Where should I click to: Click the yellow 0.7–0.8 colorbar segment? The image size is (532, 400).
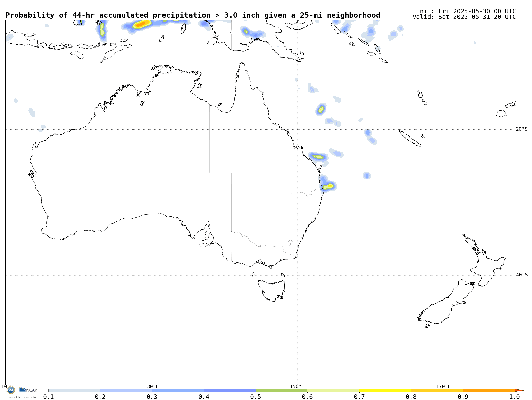tap(385, 390)
